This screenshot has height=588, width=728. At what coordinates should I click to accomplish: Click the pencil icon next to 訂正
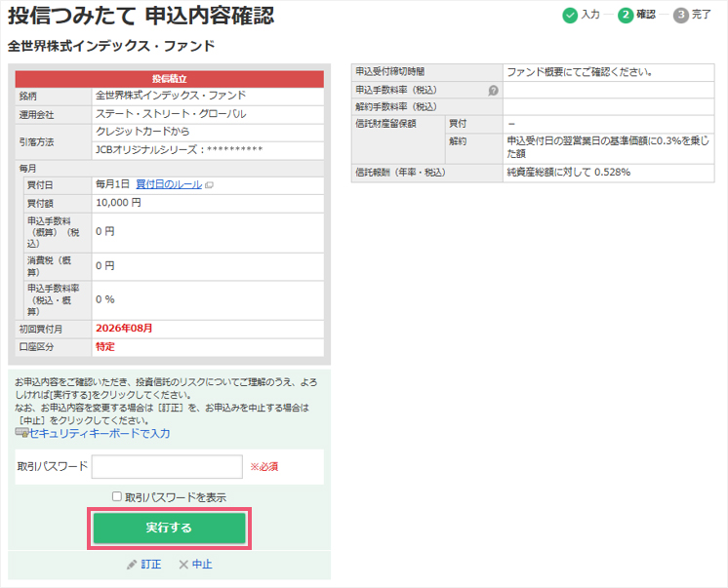pyautogui.click(x=132, y=565)
